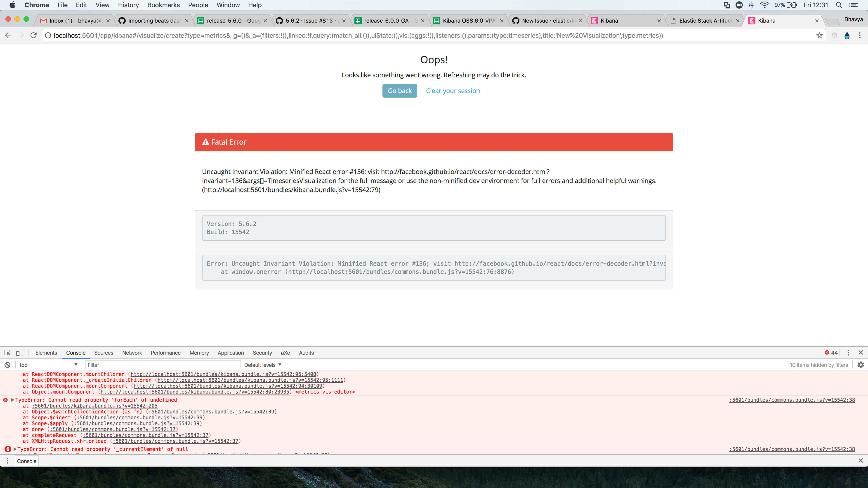Select the inspect element cursor tool

click(x=7, y=353)
